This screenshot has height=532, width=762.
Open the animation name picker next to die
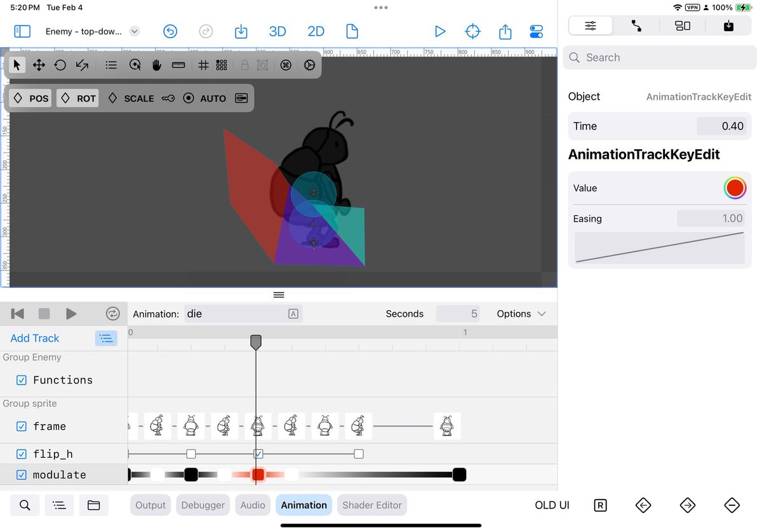pos(293,314)
